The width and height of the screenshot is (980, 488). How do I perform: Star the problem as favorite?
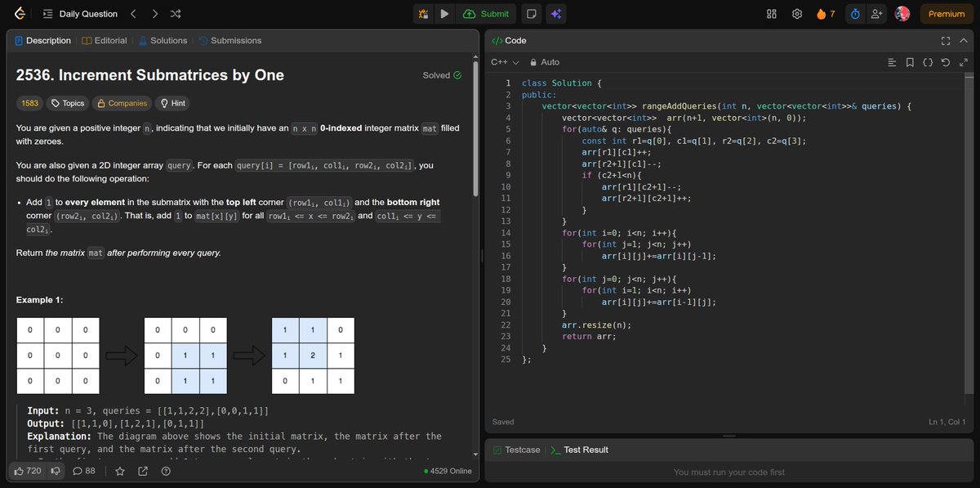tap(119, 471)
